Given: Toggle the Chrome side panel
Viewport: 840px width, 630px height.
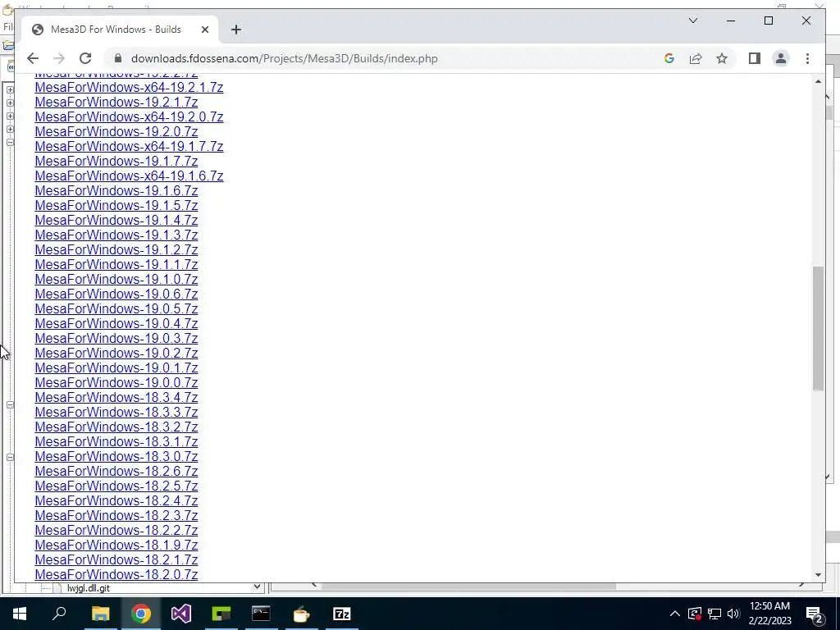Looking at the screenshot, I should [x=755, y=58].
